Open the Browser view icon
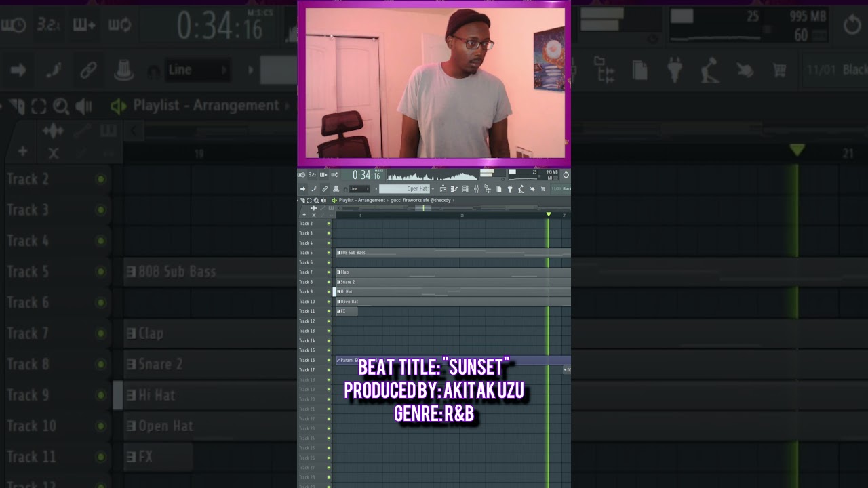Viewport: 868px width, 488px height. click(x=488, y=189)
